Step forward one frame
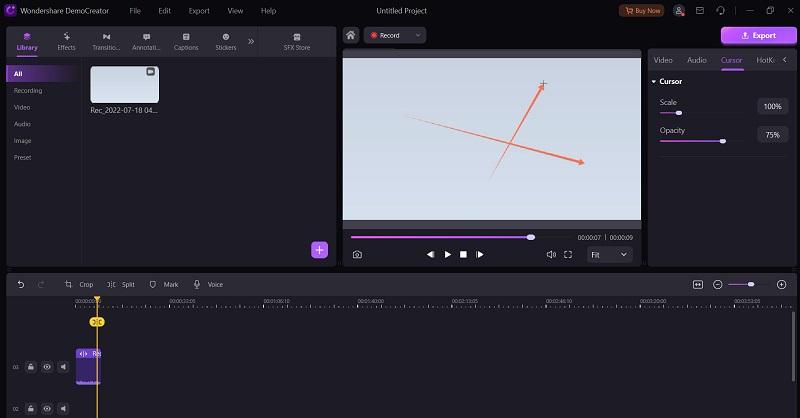The image size is (800, 418). 480,254
